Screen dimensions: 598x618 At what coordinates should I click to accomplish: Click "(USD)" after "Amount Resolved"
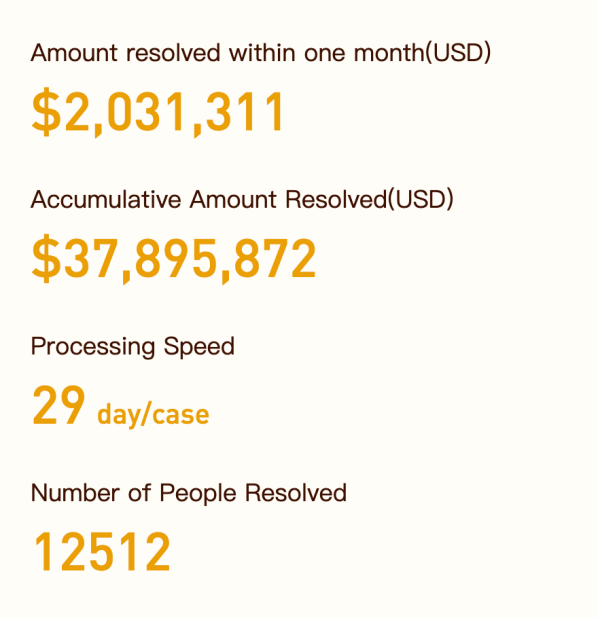421,199
